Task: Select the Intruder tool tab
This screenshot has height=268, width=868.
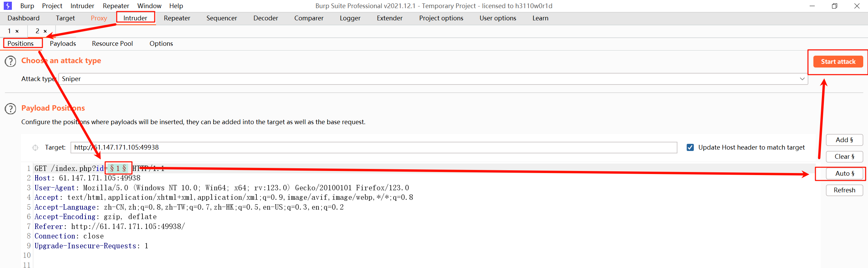Action: (135, 18)
